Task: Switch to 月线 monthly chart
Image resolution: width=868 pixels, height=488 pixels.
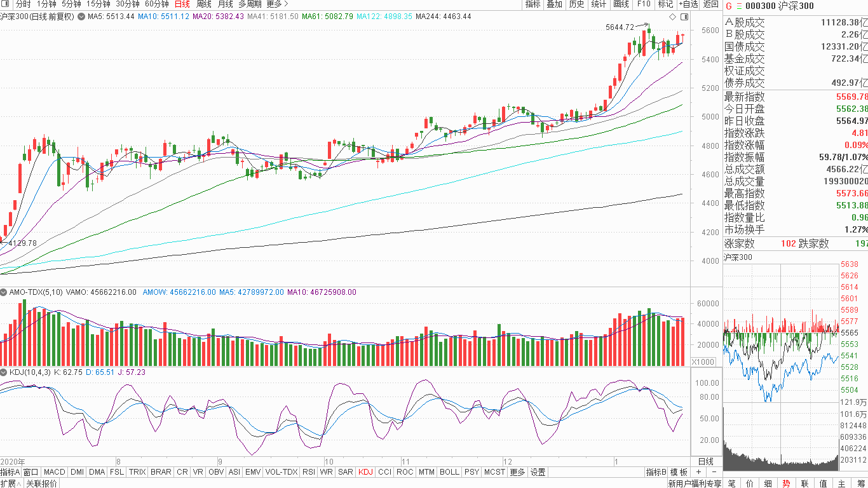Action: (225, 4)
